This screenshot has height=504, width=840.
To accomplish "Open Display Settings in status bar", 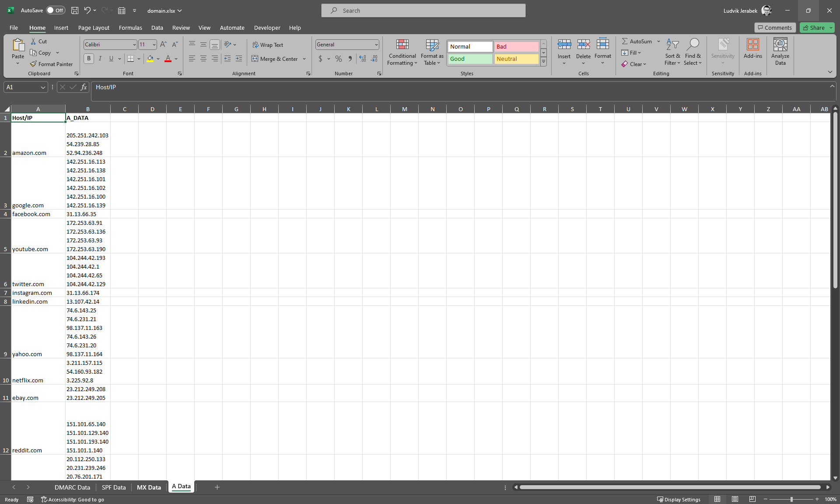I will [679, 499].
